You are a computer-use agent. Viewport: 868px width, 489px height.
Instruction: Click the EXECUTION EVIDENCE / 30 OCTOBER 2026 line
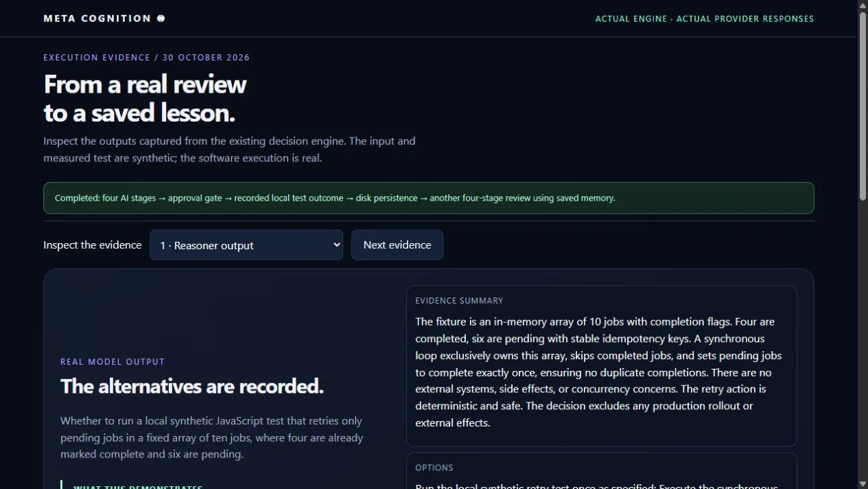click(x=147, y=58)
